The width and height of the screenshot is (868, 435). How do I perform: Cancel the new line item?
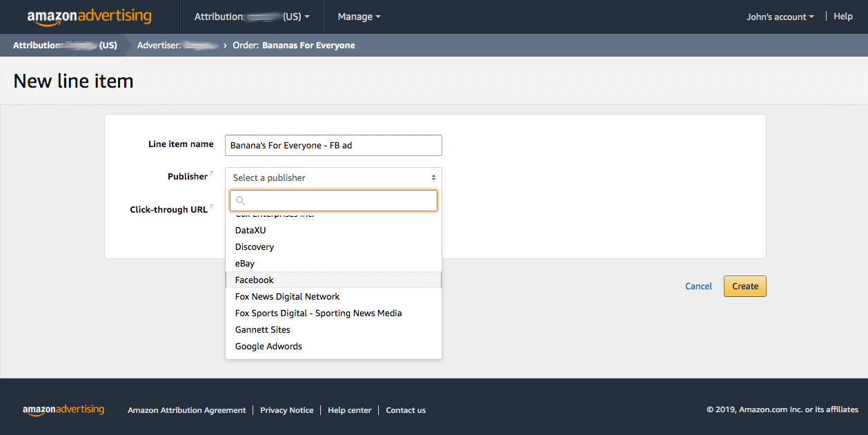point(698,287)
